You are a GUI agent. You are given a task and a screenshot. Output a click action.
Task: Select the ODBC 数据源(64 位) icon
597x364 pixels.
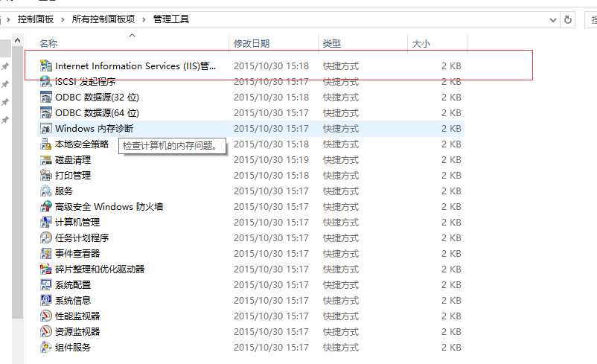click(45, 112)
